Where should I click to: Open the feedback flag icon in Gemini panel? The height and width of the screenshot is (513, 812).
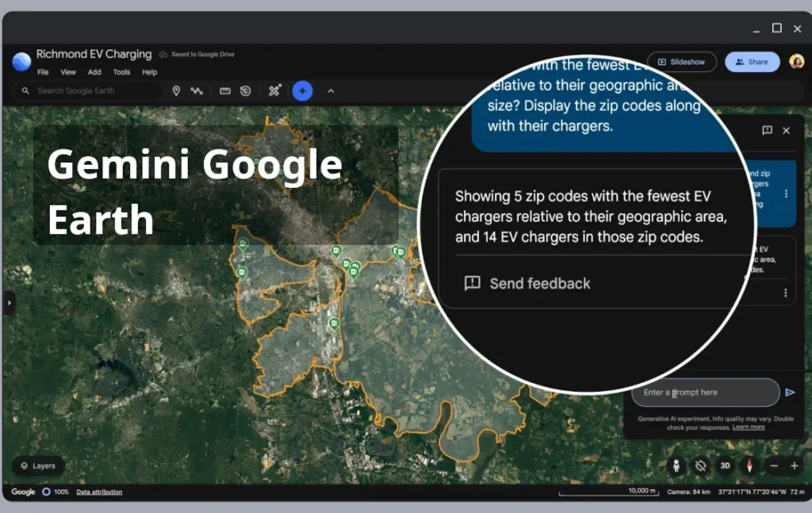click(x=767, y=131)
